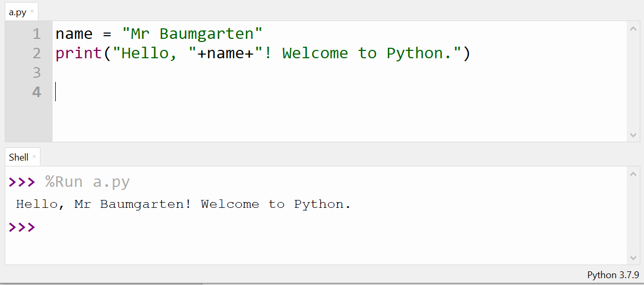Click the print keyword on line 2

click(x=79, y=54)
